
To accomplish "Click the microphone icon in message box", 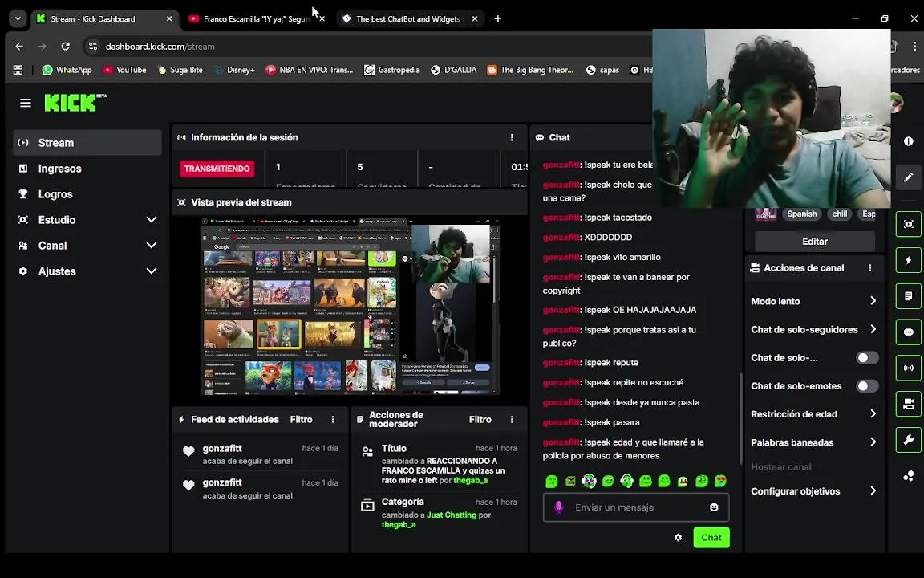I will 558,507.
